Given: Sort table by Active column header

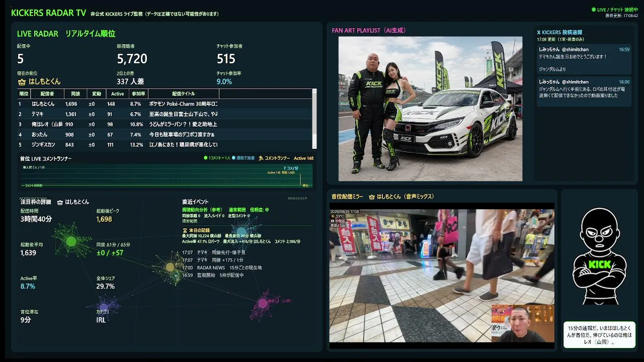Looking at the screenshot, I should (x=117, y=94).
